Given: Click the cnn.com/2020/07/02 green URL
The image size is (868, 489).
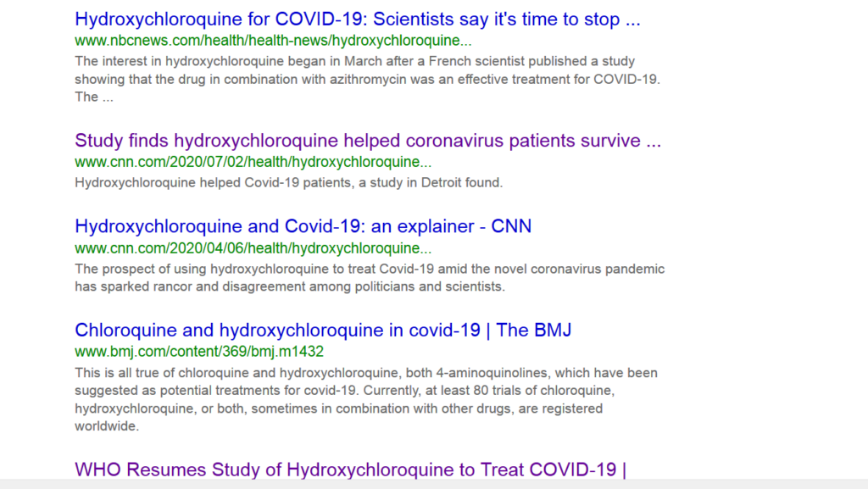Looking at the screenshot, I should pos(253,162).
